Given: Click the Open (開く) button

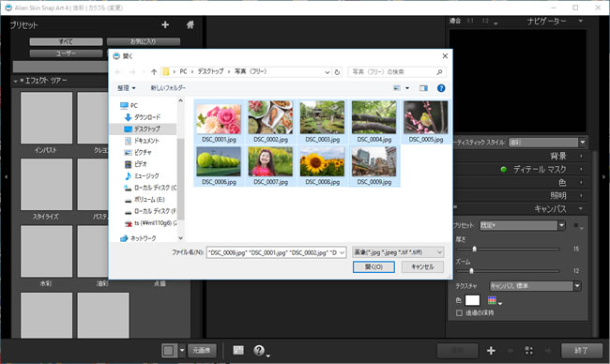Looking at the screenshot, I should point(374,267).
